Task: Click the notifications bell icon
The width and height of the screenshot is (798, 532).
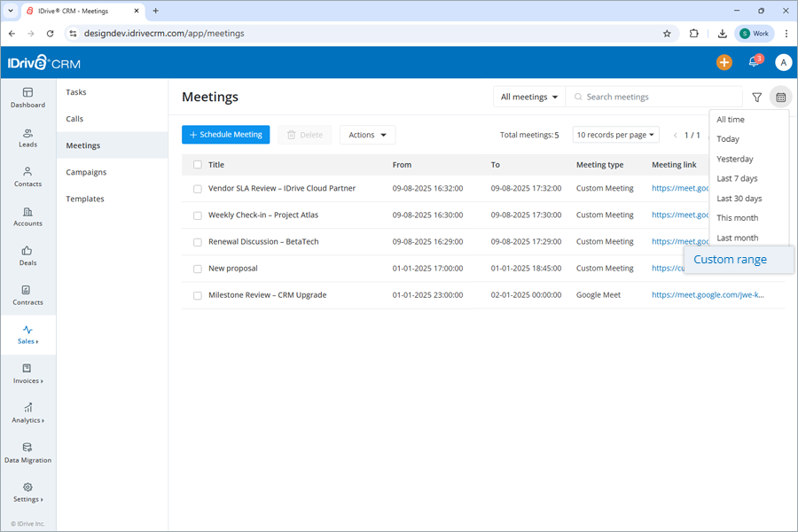Action: point(754,62)
